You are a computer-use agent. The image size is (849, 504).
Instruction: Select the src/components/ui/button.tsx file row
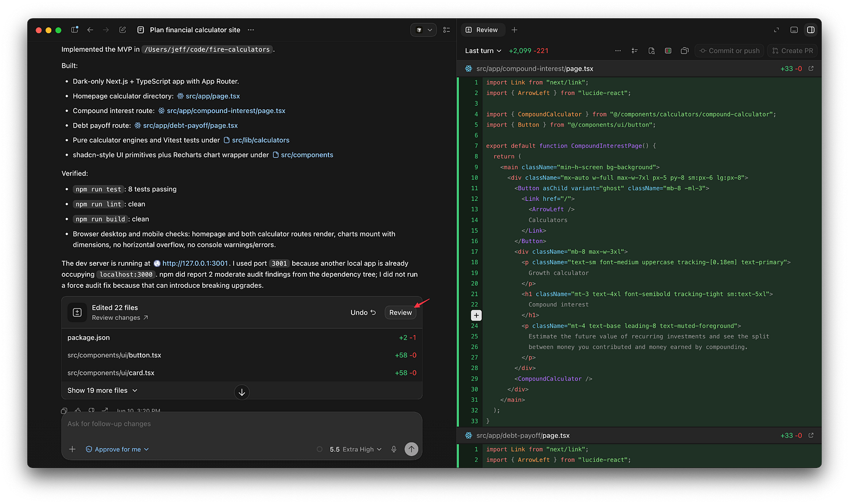point(241,355)
